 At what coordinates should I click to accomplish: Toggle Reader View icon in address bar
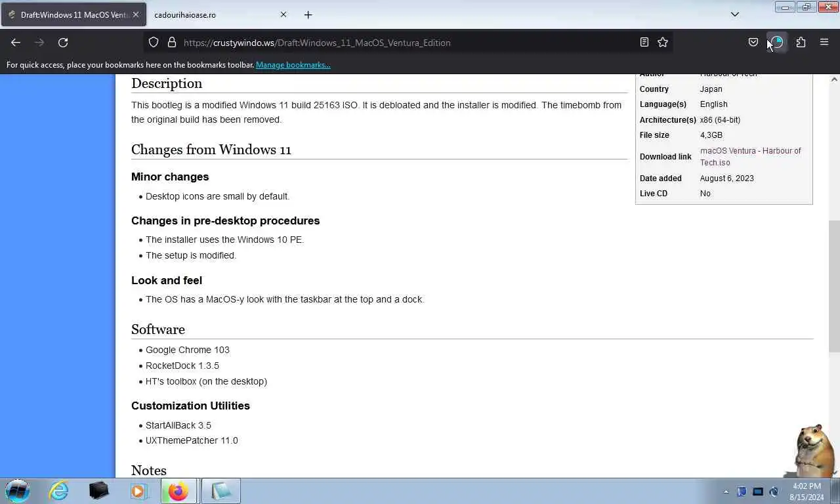[x=644, y=43]
